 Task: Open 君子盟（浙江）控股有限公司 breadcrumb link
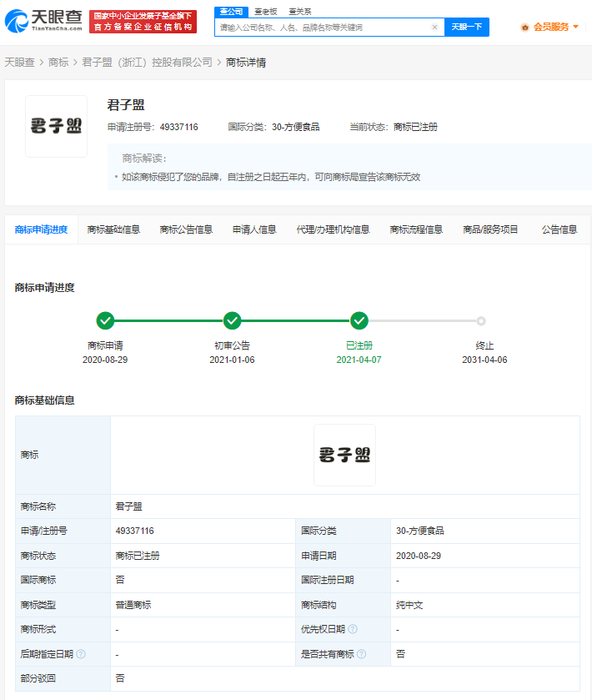tap(148, 63)
